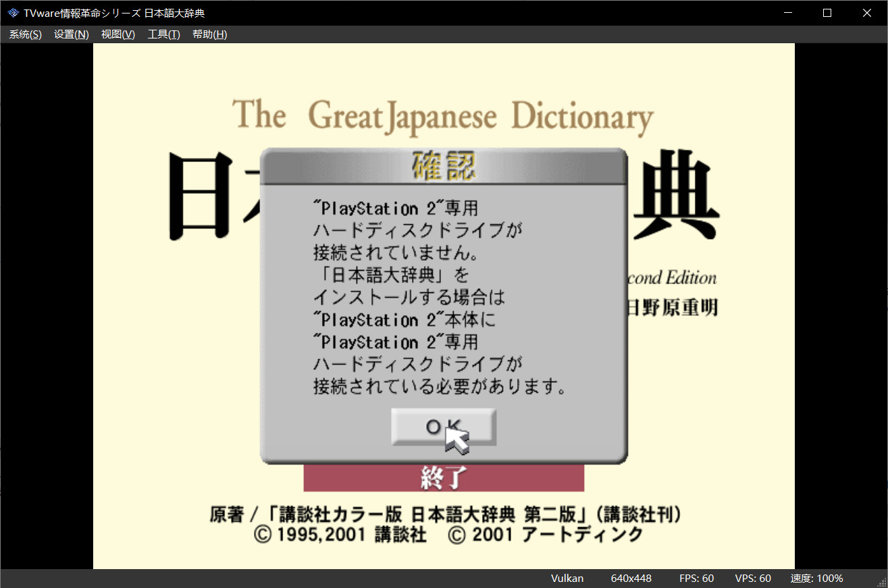The width and height of the screenshot is (888, 588).
Task: Open the 工具(T) menu
Action: click(x=163, y=34)
